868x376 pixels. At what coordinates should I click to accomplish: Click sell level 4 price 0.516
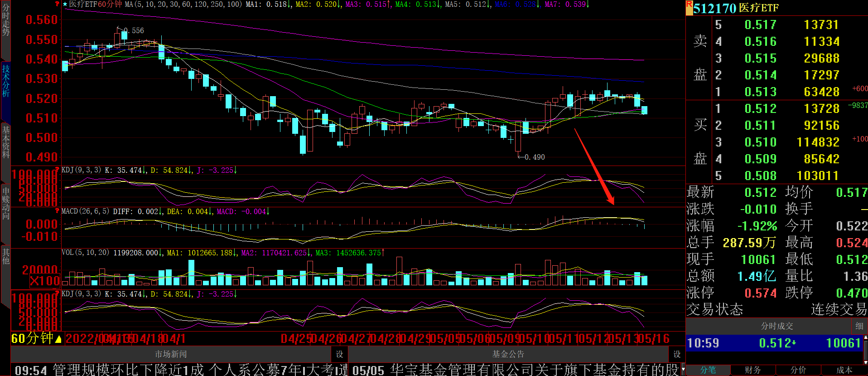pos(760,42)
